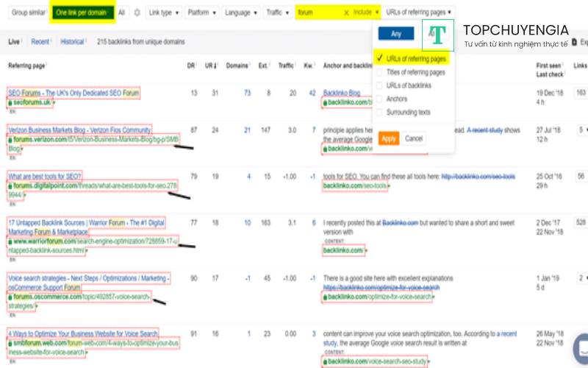Click the TopChuyenGia logo icon
The height and width of the screenshot is (368, 588).
[x=437, y=36]
